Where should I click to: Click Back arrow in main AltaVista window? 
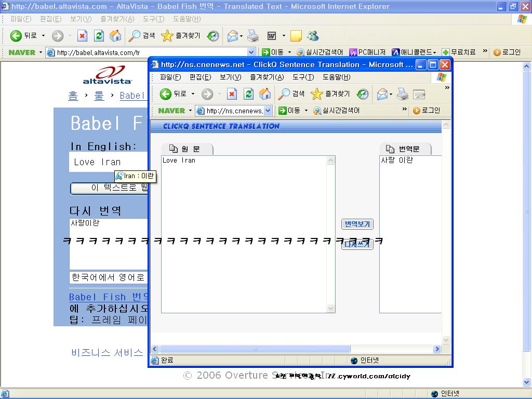[16, 36]
